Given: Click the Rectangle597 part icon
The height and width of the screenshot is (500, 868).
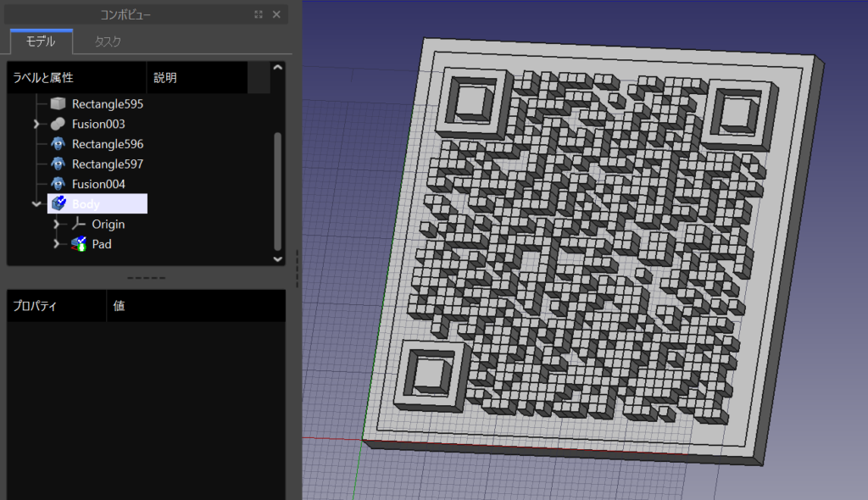Looking at the screenshot, I should tap(58, 164).
